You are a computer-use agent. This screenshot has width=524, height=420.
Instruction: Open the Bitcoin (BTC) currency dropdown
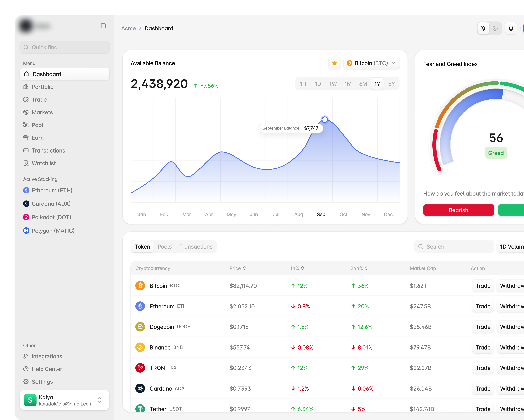tap(371, 63)
